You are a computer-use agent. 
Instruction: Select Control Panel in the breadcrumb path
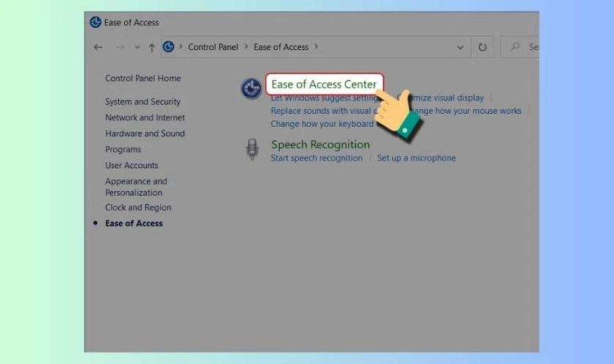(213, 47)
